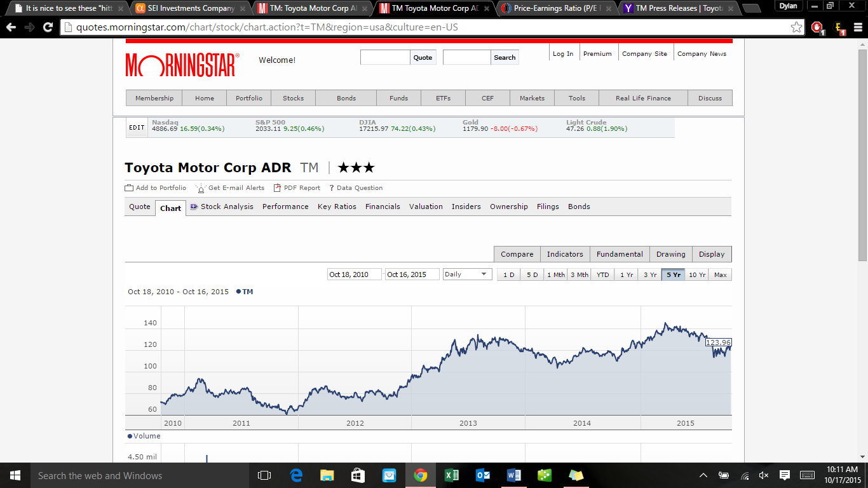Click Chrome icon in taskbar
This screenshot has width=868, height=488.
click(x=420, y=475)
